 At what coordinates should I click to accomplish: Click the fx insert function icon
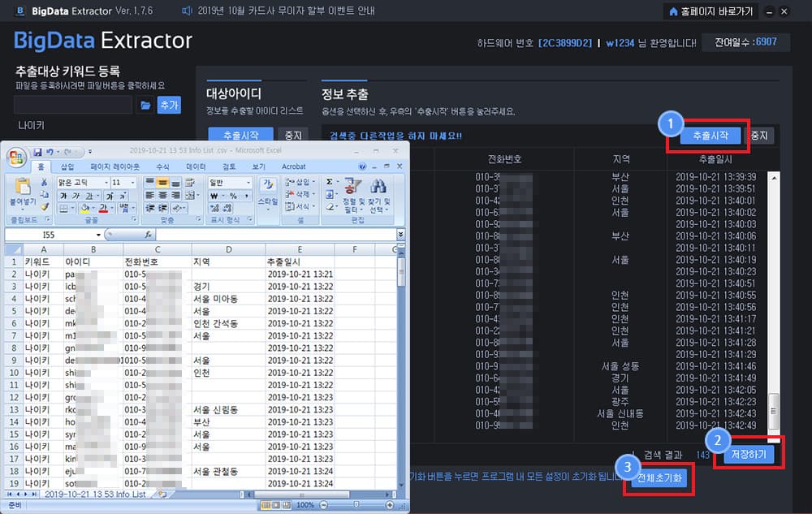148,235
